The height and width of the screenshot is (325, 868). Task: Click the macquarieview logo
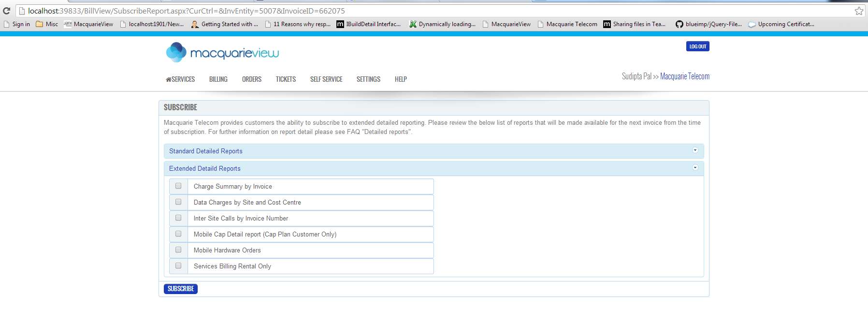[x=223, y=52]
